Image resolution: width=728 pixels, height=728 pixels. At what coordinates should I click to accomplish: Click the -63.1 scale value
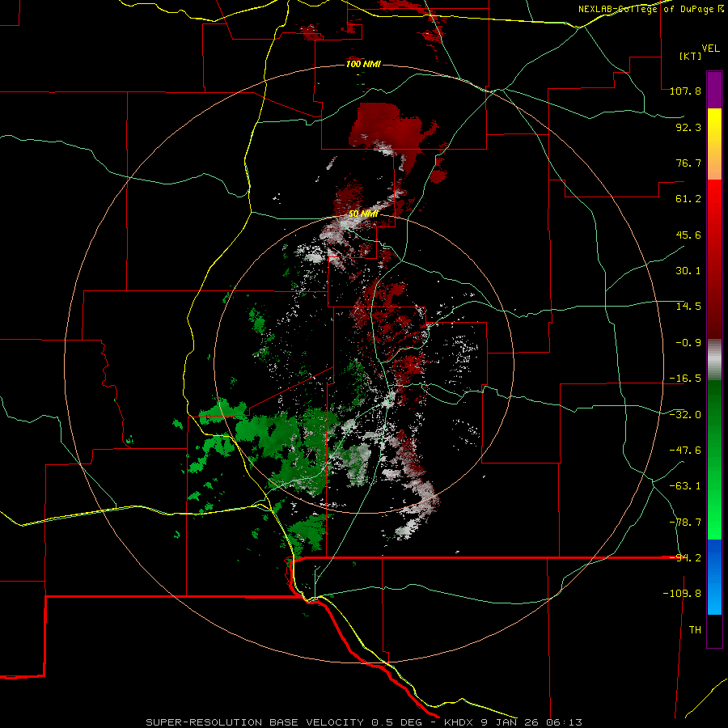pyautogui.click(x=685, y=486)
